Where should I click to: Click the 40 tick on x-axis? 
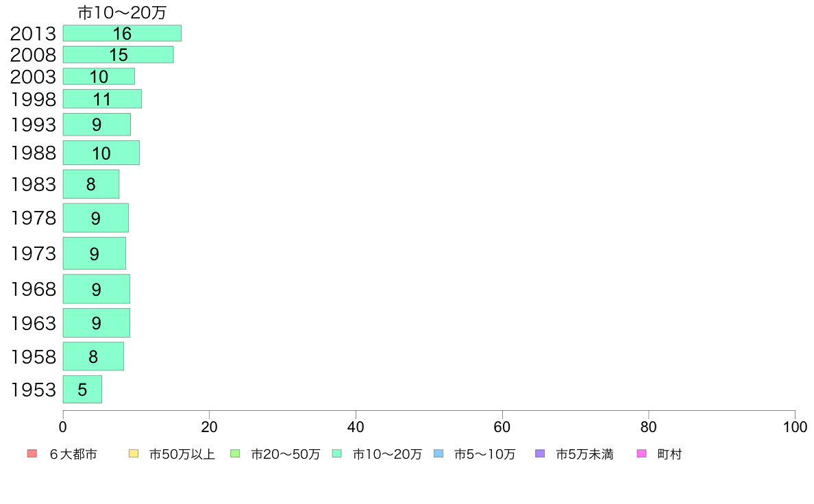tap(356, 427)
